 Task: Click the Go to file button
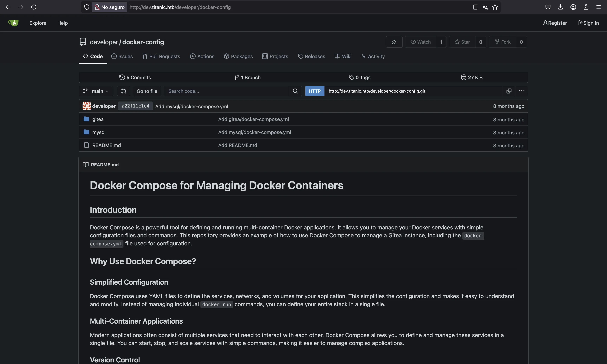147,91
